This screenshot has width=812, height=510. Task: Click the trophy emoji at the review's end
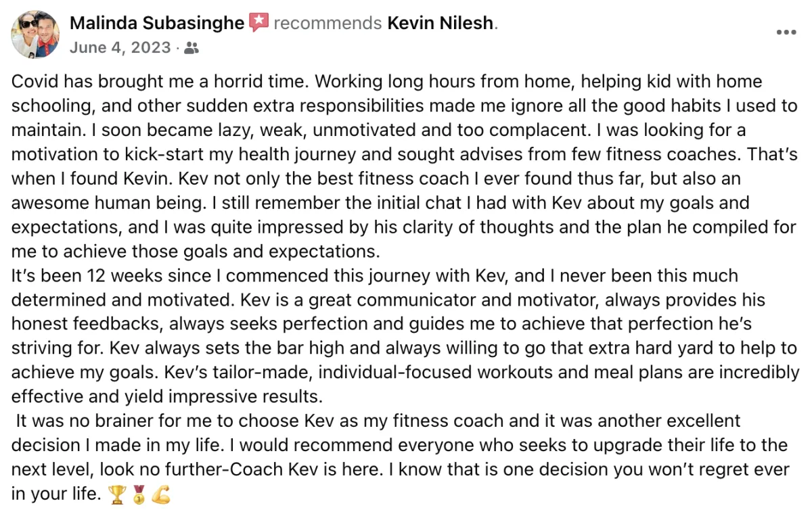(x=117, y=495)
